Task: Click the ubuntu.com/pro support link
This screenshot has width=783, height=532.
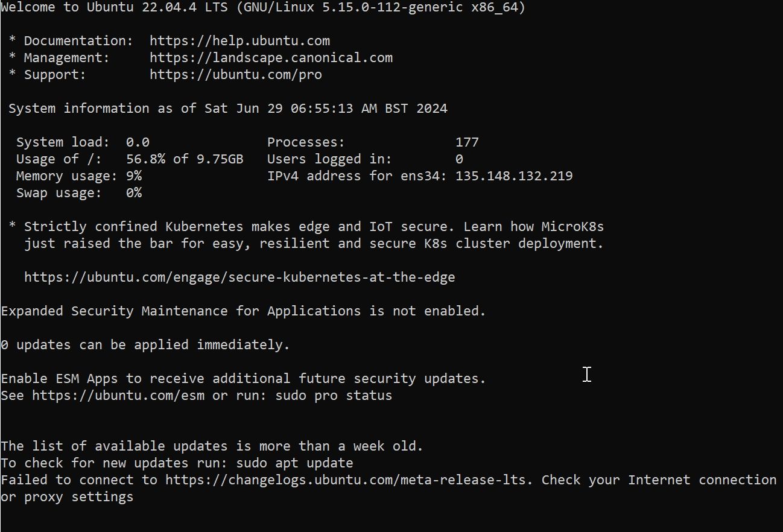Action: (235, 75)
